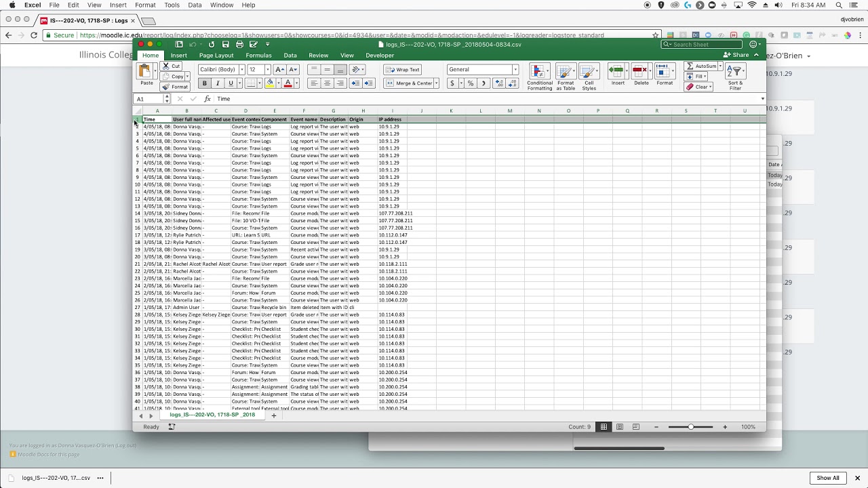Set top vertical alignment
Viewport: 868px width, 488px height.
tap(314, 70)
